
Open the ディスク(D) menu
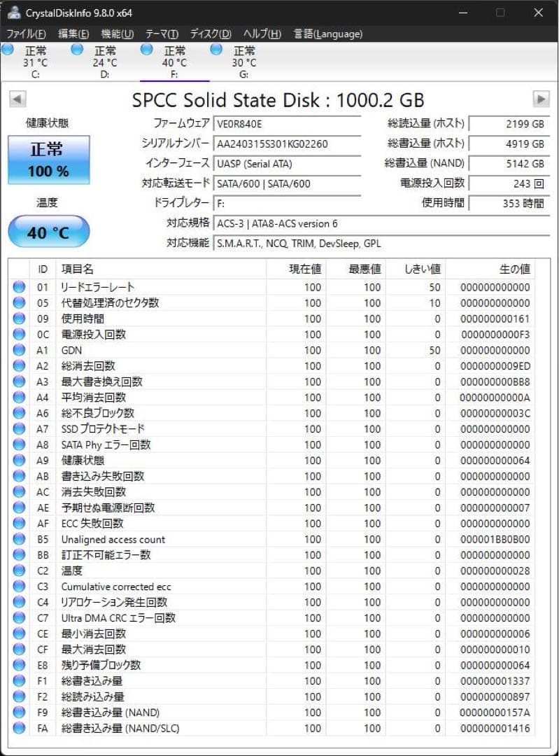click(211, 34)
